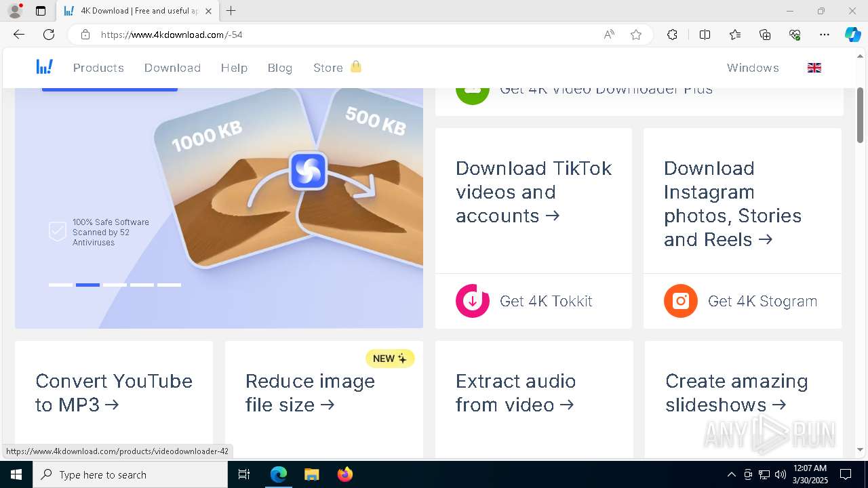This screenshot has width=868, height=488.
Task: Click the NEW badge on Reduce image card
Action: pyautogui.click(x=390, y=359)
